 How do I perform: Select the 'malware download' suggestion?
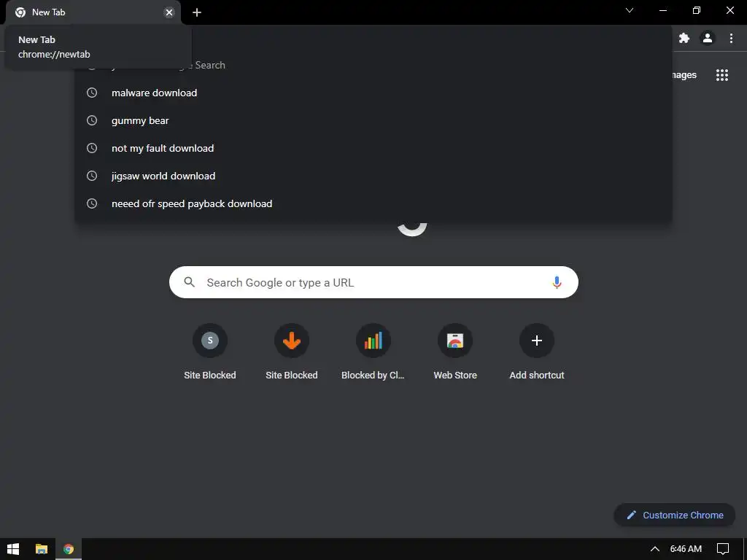coord(373,93)
